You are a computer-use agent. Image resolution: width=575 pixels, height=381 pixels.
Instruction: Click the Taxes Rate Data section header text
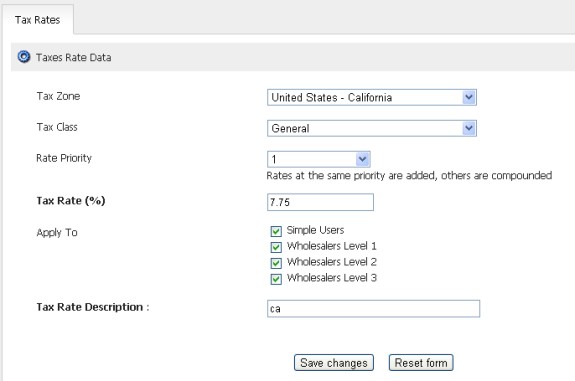click(x=73, y=58)
